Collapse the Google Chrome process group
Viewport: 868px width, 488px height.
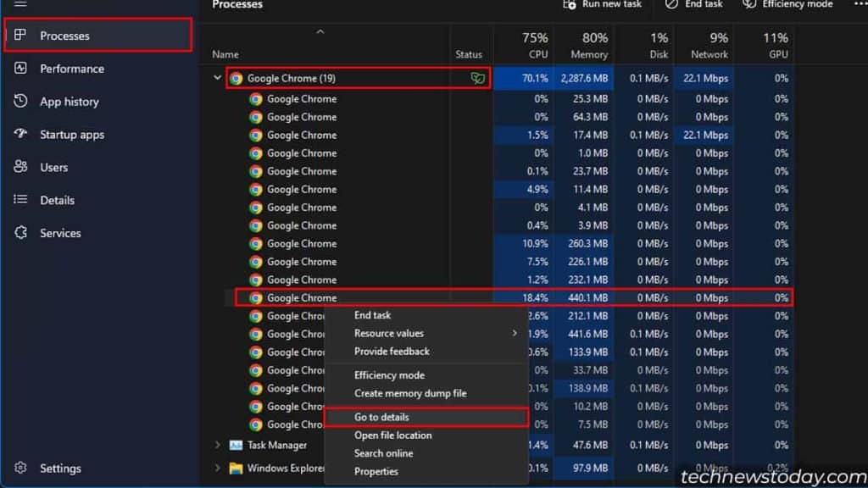point(217,78)
